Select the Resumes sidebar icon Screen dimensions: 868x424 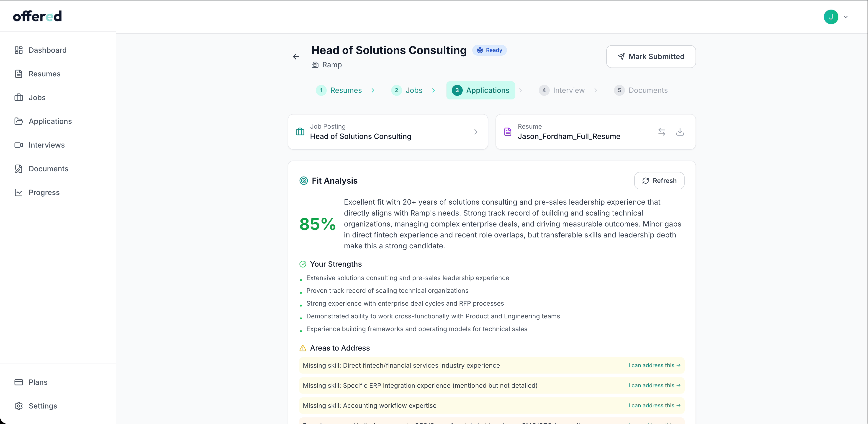(19, 73)
